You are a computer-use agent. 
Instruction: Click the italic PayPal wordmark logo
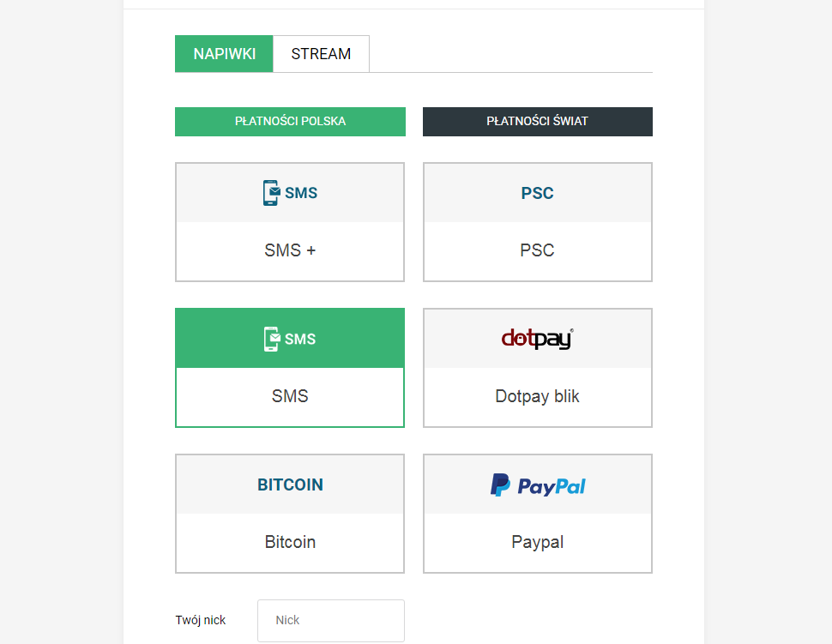point(552,487)
